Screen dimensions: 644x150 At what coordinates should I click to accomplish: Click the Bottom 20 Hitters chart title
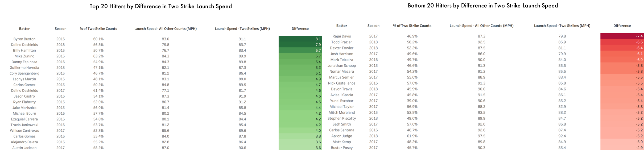pos(483,6)
